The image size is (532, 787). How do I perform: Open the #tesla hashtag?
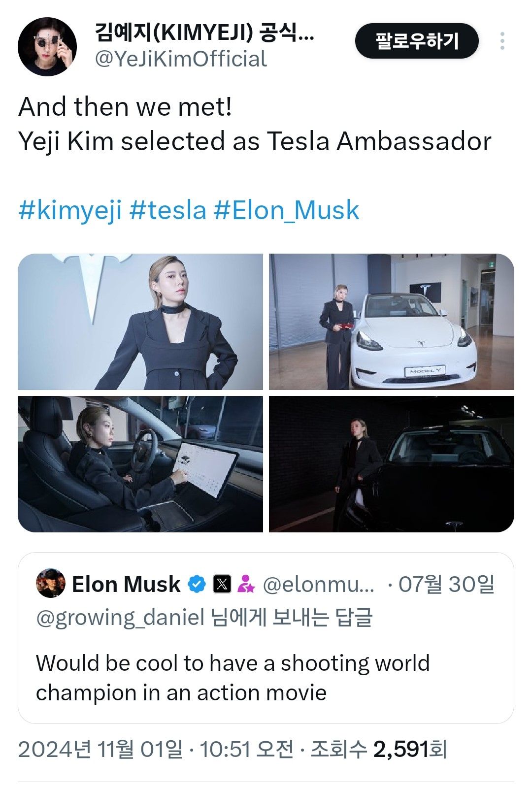click(x=167, y=210)
